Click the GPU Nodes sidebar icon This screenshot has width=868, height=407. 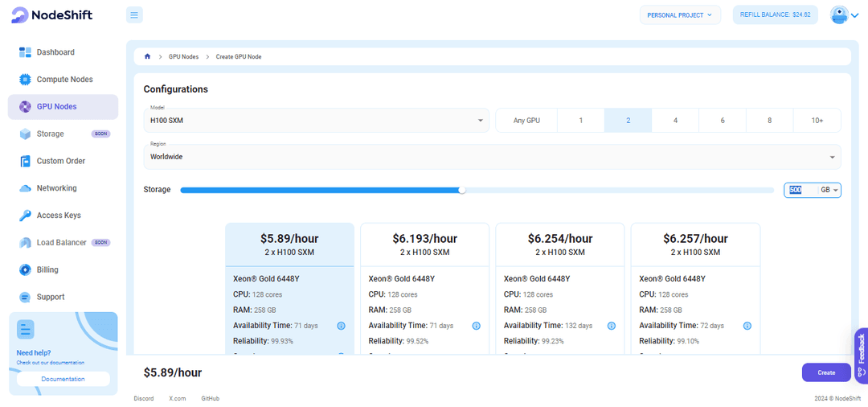click(x=25, y=106)
